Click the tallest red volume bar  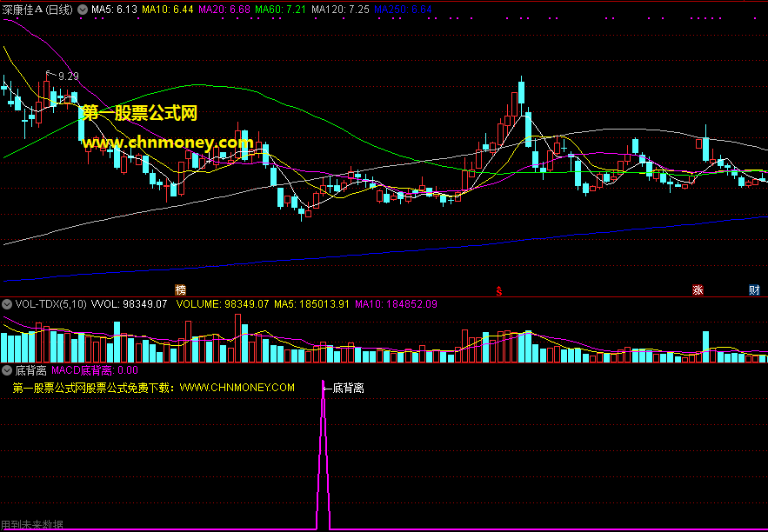(238, 338)
